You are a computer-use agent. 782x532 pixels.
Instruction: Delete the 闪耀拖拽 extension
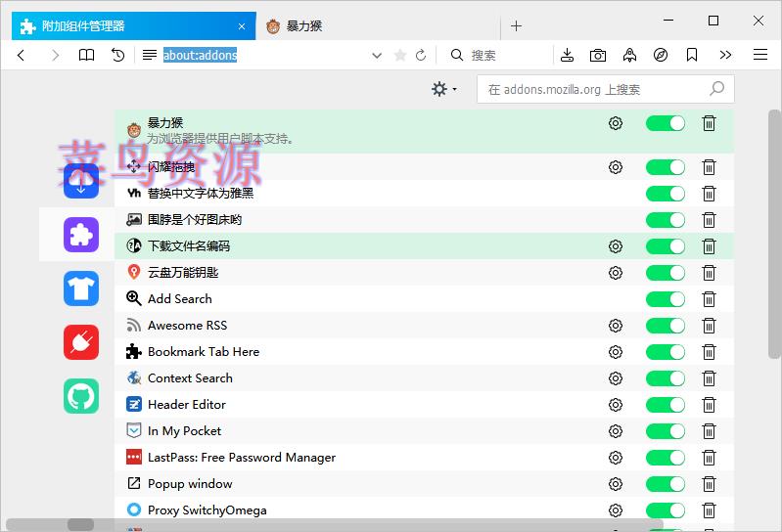point(709,167)
